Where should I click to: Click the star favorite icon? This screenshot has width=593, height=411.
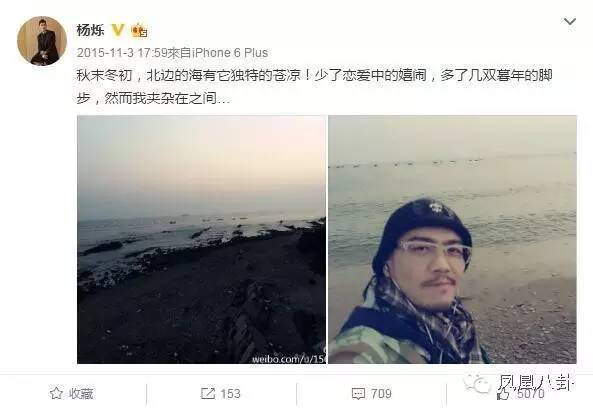click(56, 393)
